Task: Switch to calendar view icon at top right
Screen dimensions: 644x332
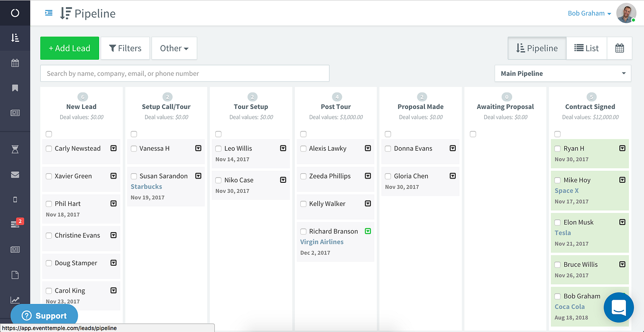Action: [619, 48]
